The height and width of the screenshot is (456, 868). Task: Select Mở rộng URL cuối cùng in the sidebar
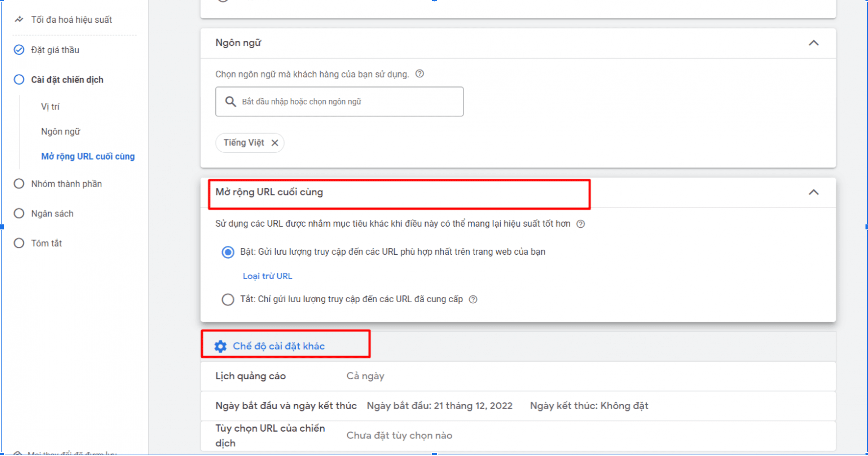(x=88, y=156)
